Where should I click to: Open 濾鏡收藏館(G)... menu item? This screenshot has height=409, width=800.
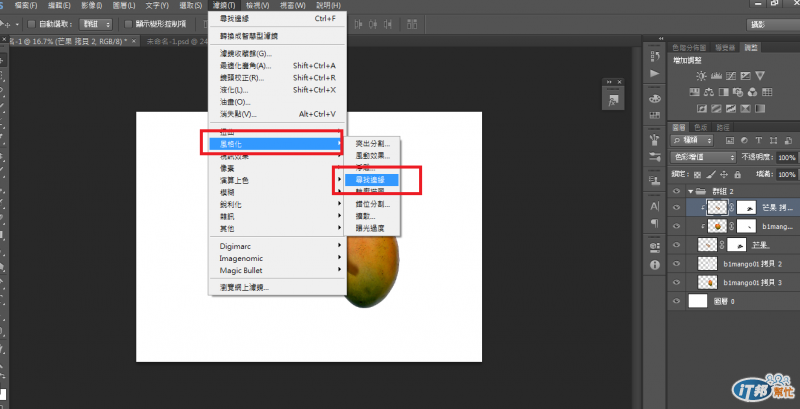[278, 54]
